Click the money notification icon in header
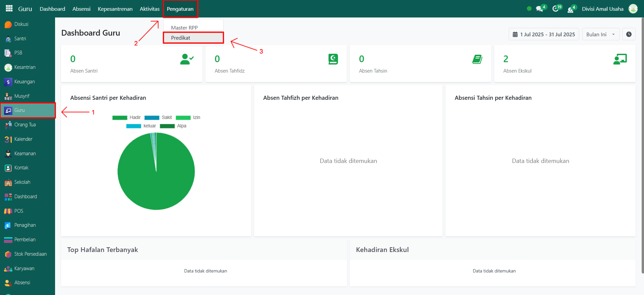This screenshot has width=644, height=295. pyautogui.click(x=570, y=9)
